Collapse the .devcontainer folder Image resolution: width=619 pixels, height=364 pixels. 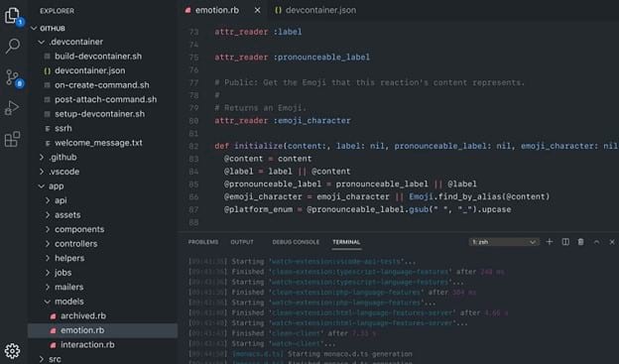[41, 42]
